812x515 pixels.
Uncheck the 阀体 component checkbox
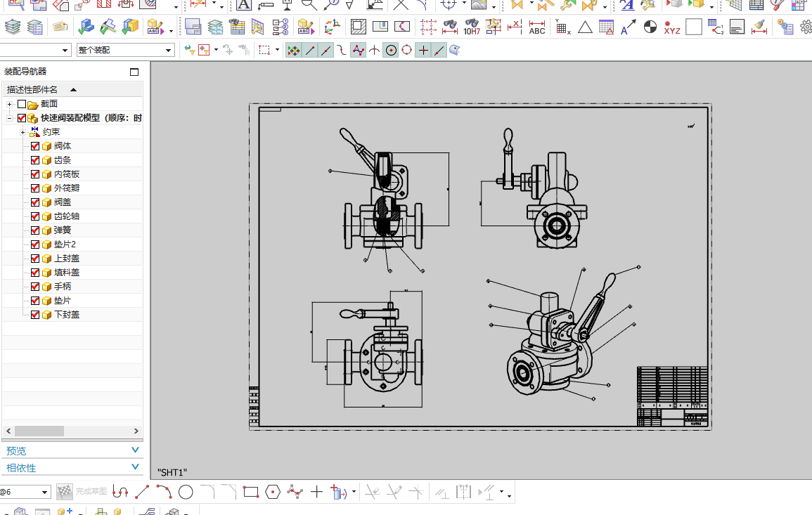pos(35,146)
